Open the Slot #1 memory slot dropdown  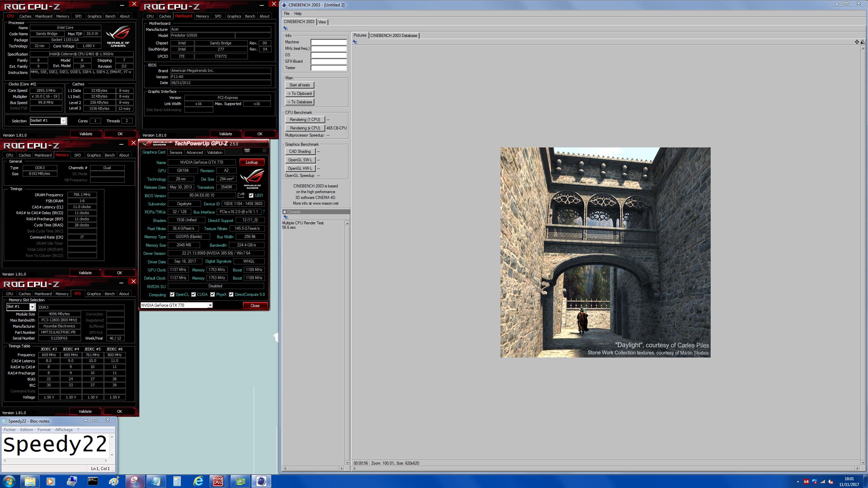(x=32, y=307)
